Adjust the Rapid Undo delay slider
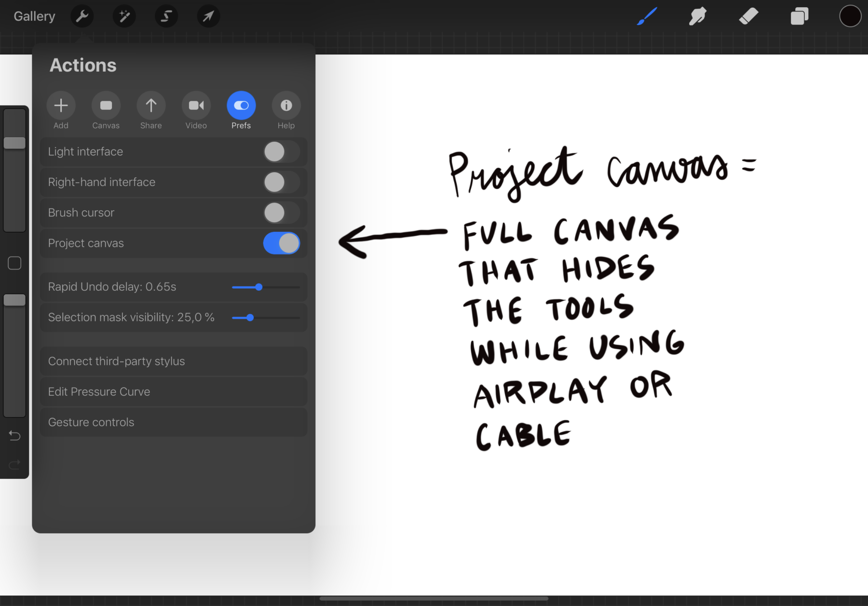Viewport: 868px width, 606px height. 266,287
